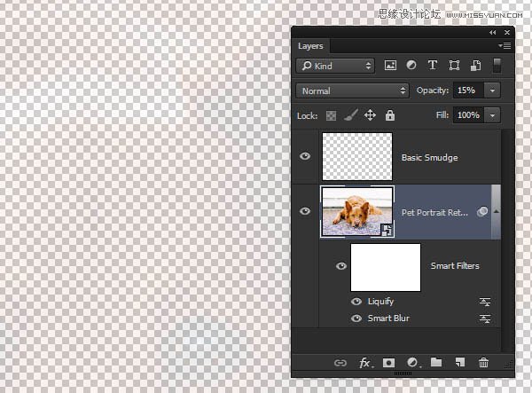Hide the Basic Smudge layer
Screen dimensions: 532x393
point(305,156)
